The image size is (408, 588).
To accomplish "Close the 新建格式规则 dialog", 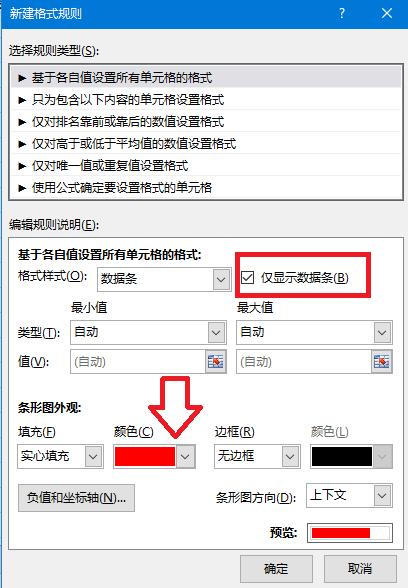I will click(387, 14).
